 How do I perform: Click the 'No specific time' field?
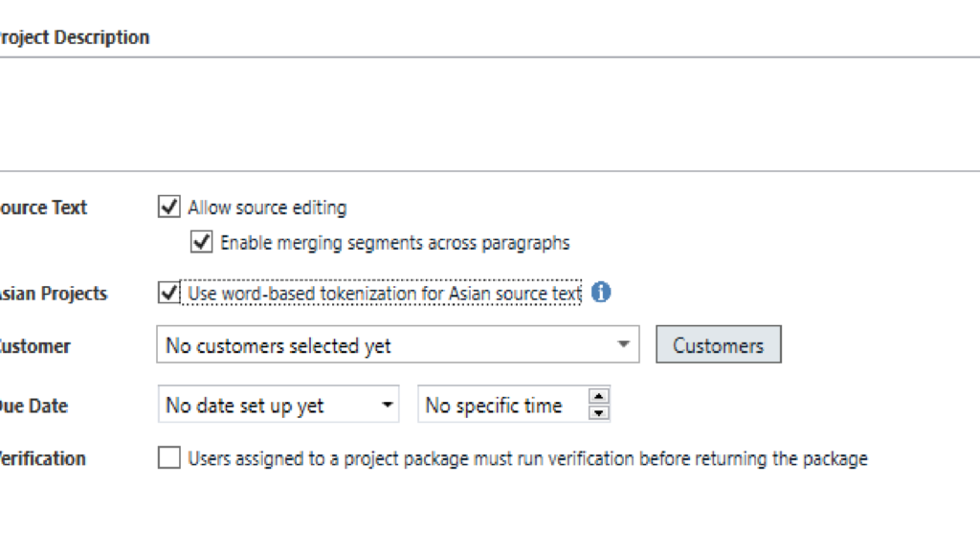[494, 406]
